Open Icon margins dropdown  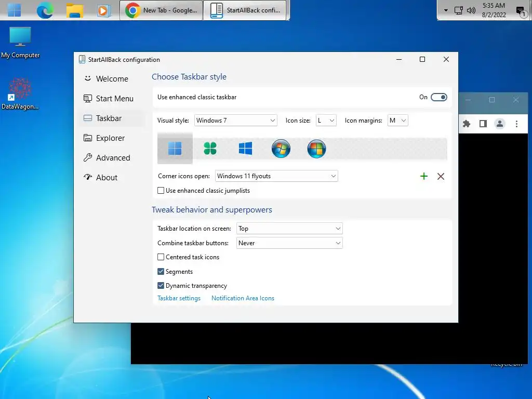coord(397,121)
